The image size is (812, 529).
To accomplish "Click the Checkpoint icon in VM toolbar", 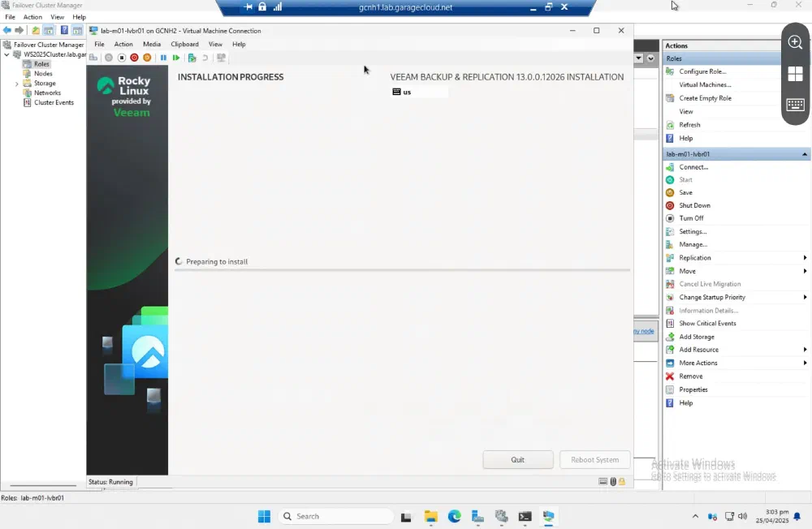I will tap(192, 58).
